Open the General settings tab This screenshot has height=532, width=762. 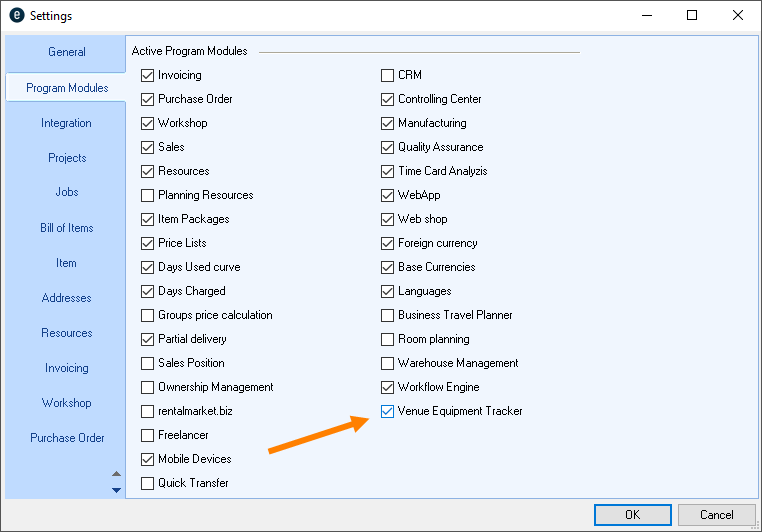(x=67, y=52)
